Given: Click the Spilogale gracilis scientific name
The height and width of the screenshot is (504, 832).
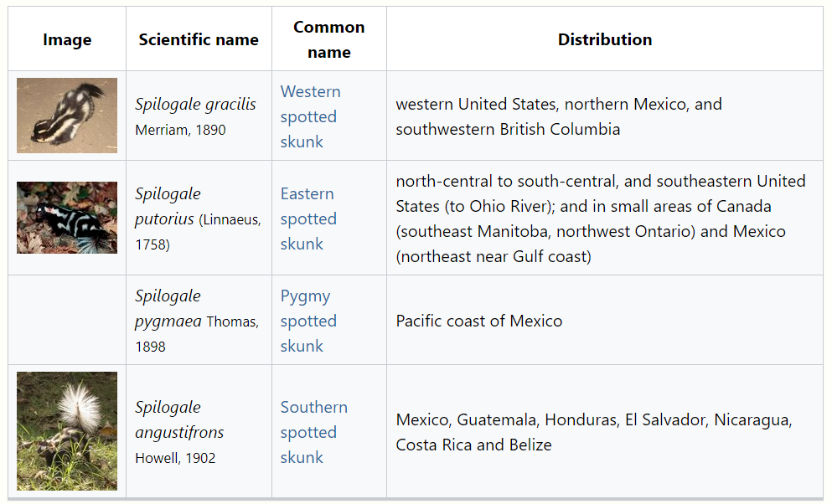Looking at the screenshot, I should click(195, 105).
